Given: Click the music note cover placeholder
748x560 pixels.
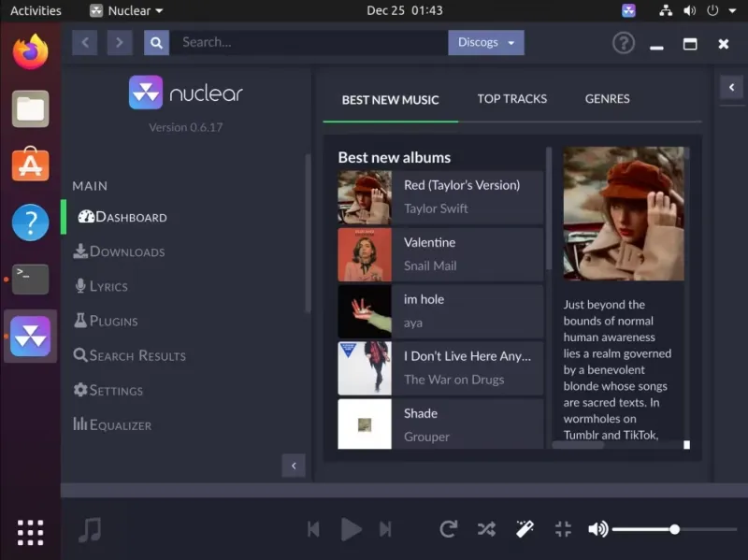Looking at the screenshot, I should tap(90, 529).
